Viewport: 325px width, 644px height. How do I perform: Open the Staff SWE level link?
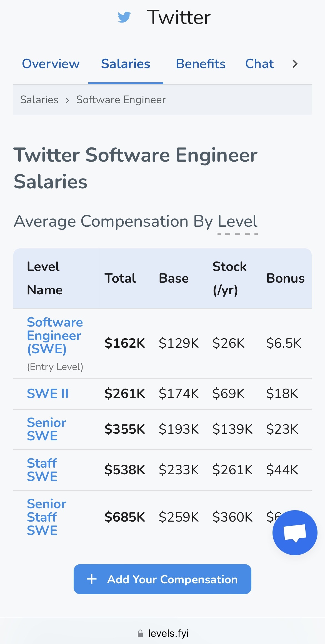click(42, 470)
